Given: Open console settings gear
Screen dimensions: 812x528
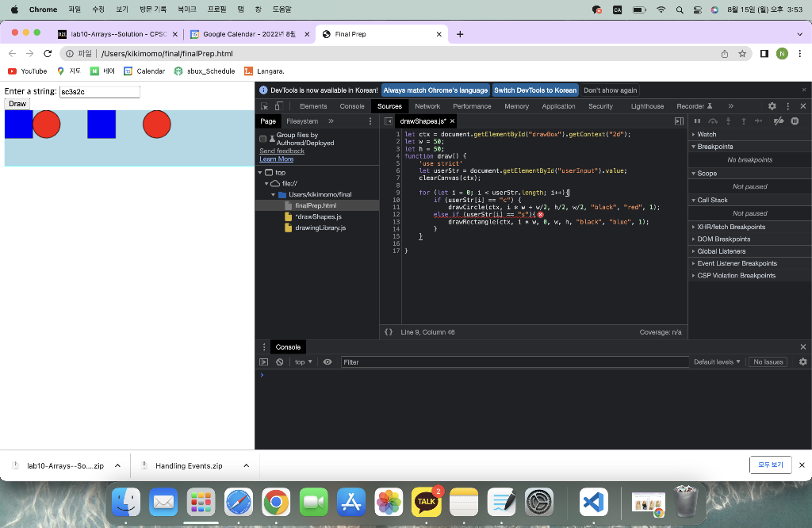Looking at the screenshot, I should pyautogui.click(x=803, y=362).
